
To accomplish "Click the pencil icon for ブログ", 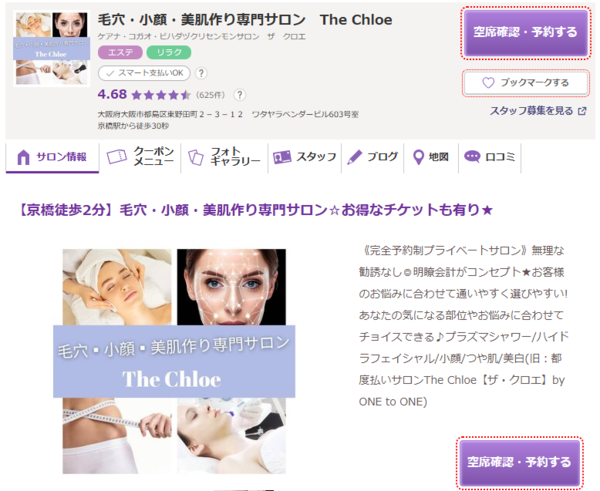I will [x=354, y=157].
